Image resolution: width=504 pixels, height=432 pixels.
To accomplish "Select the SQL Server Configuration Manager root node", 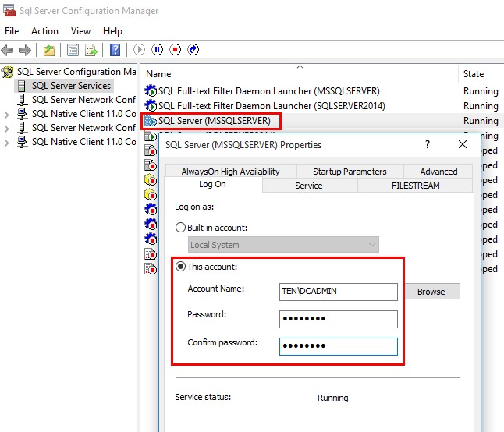I will [76, 71].
